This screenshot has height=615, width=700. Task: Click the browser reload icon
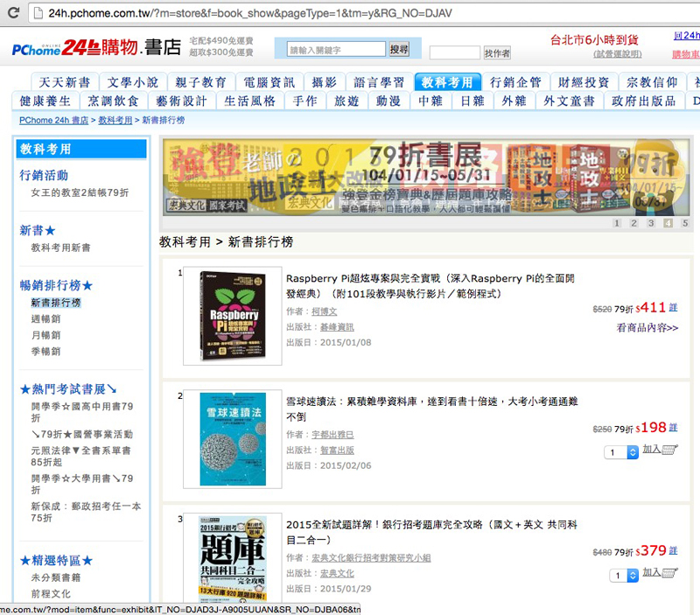click(x=14, y=12)
